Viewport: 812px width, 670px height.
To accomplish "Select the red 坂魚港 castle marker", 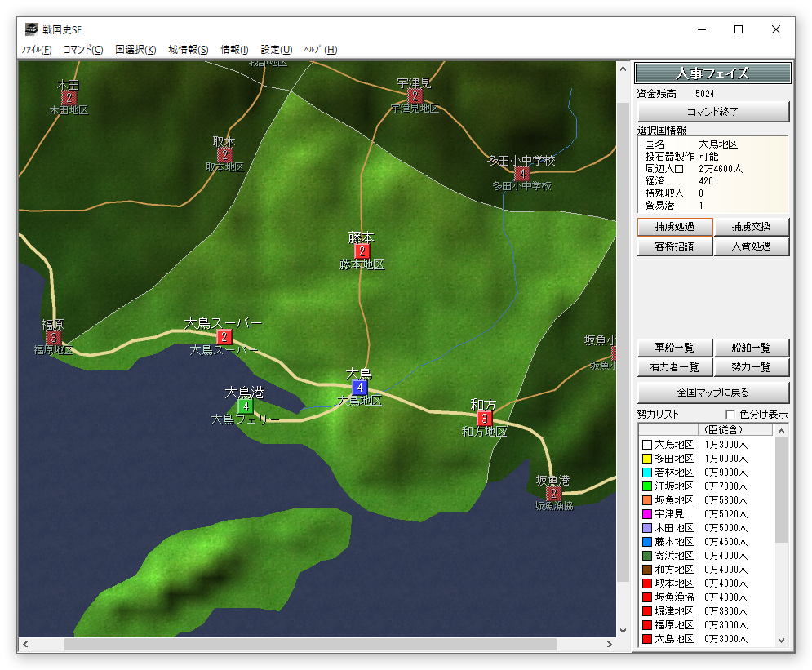I will 554,493.
